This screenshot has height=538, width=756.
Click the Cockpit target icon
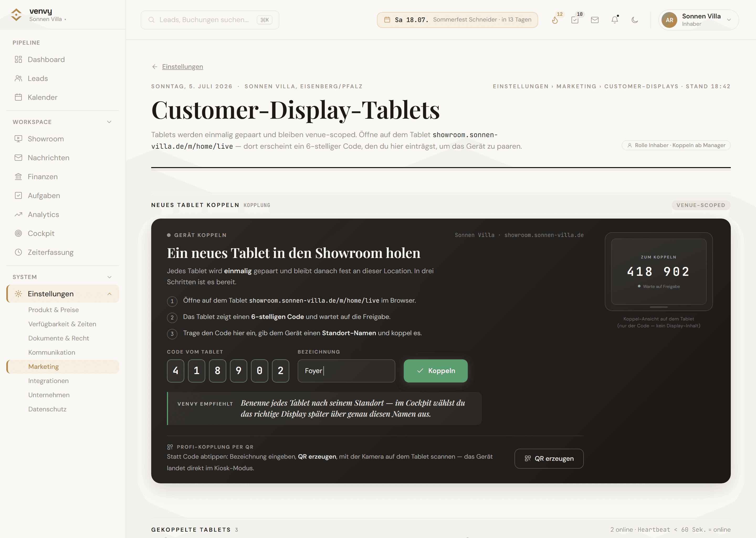(x=19, y=233)
